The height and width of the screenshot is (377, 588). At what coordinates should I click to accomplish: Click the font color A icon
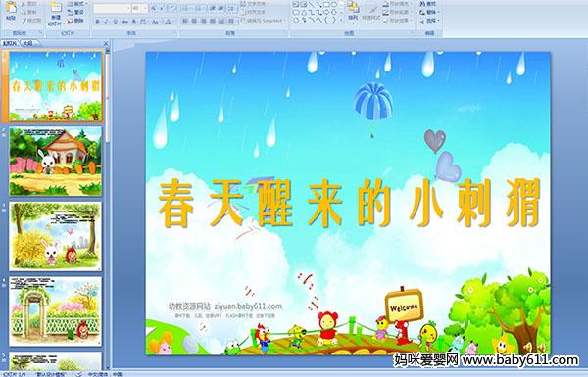(168, 22)
